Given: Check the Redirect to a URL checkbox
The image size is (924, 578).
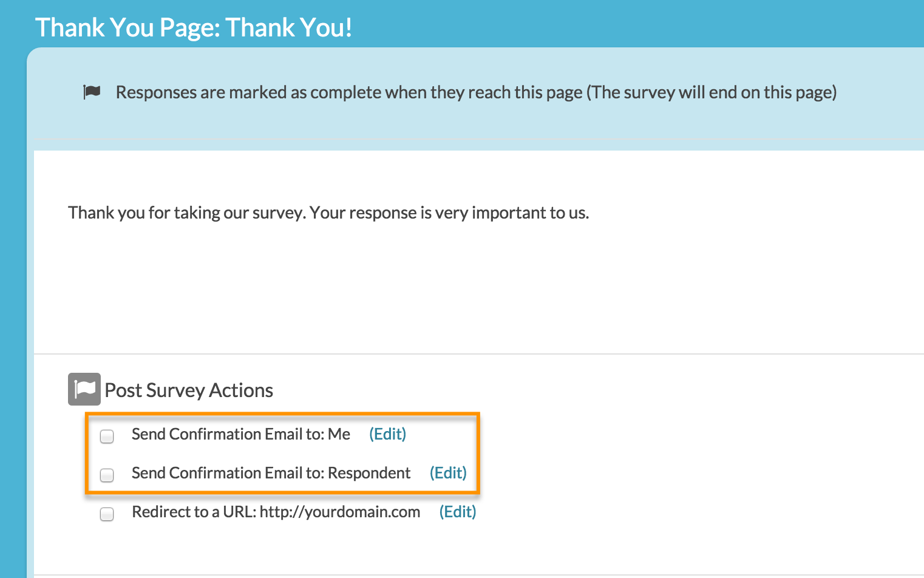Looking at the screenshot, I should (x=107, y=514).
